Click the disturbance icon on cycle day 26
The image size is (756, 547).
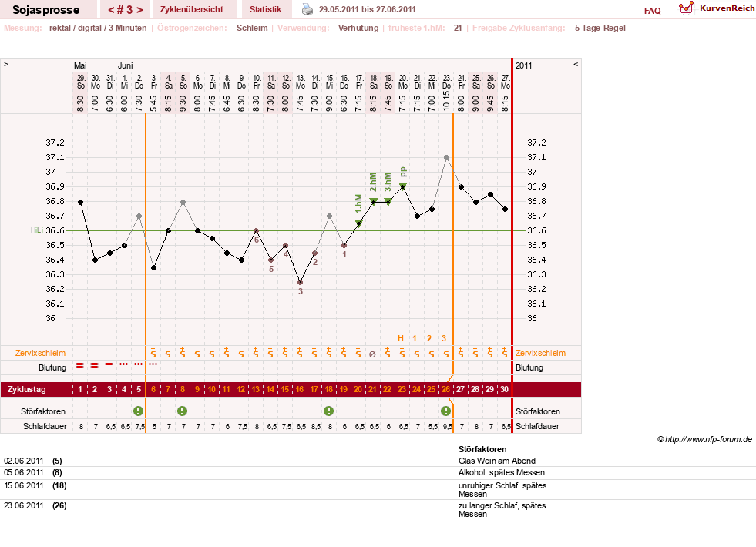[446, 411]
